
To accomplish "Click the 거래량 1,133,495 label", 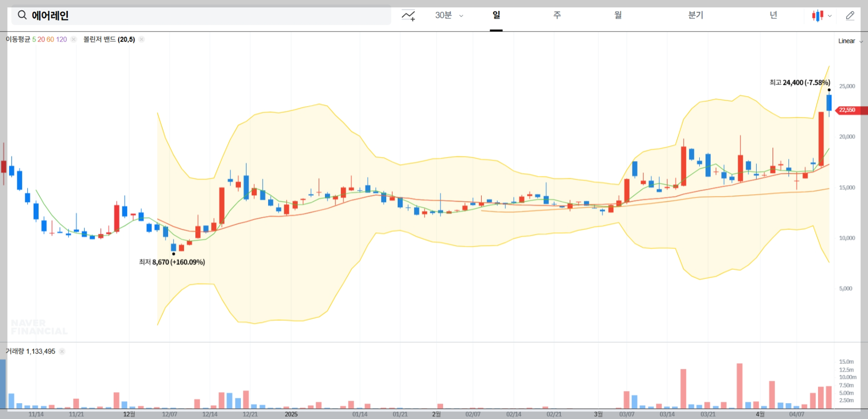I will tap(30, 351).
